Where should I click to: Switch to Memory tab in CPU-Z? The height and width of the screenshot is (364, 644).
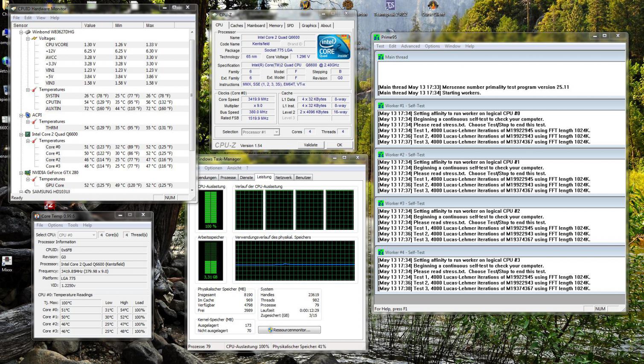point(276,26)
